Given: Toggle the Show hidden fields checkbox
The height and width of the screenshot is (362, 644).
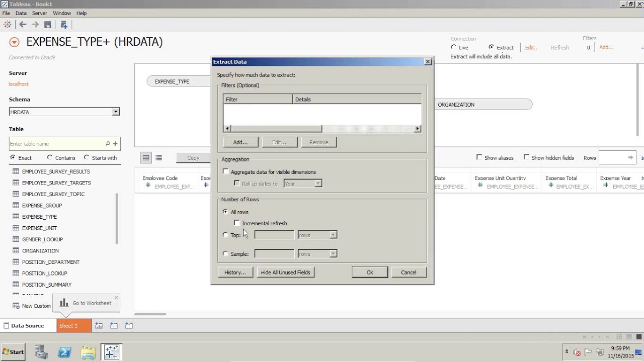Looking at the screenshot, I should pyautogui.click(x=526, y=157).
